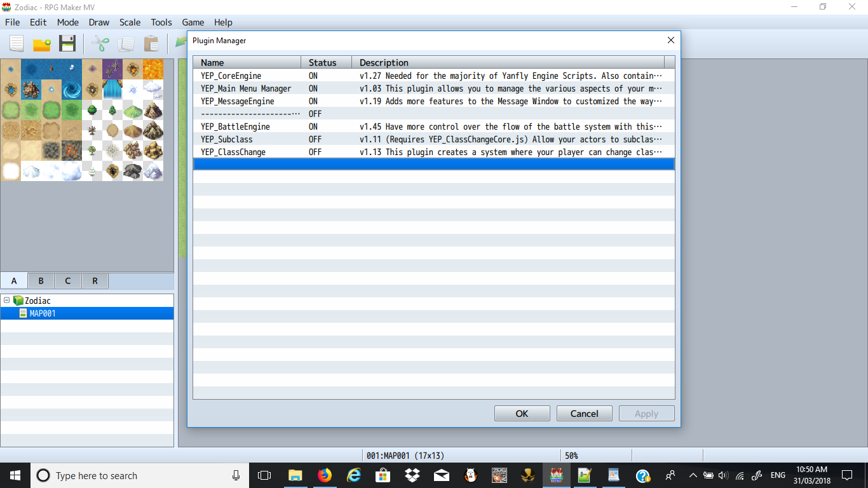Click the New Project toolbar icon

pyautogui.click(x=17, y=44)
